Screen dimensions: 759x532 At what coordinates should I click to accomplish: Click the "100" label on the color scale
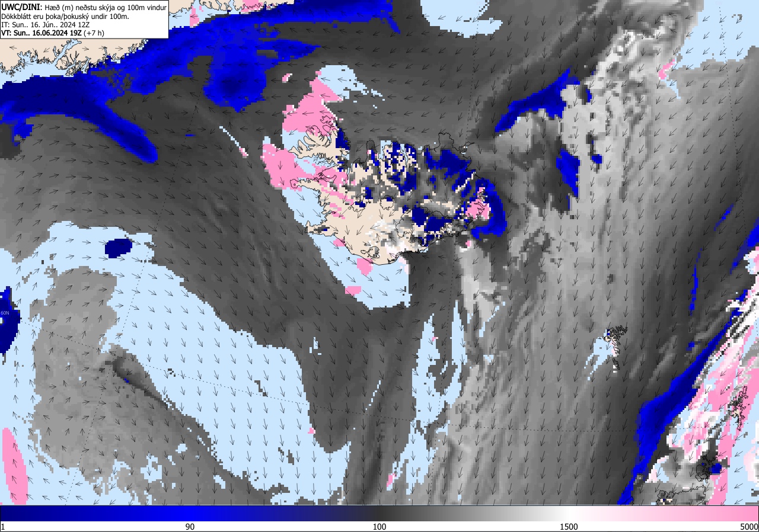point(379,527)
